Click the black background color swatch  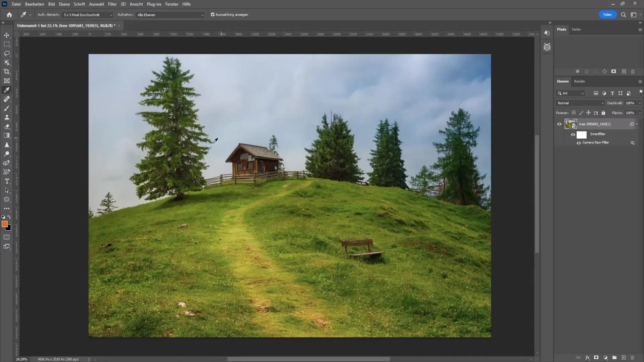pyautogui.click(x=9, y=229)
